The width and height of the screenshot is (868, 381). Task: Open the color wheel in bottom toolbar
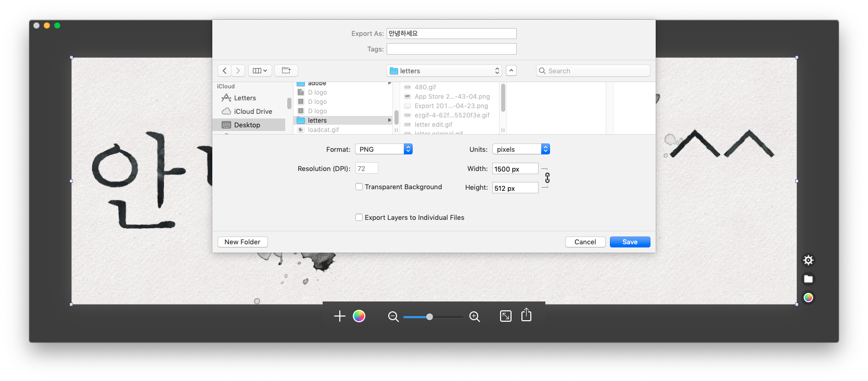pos(359,316)
